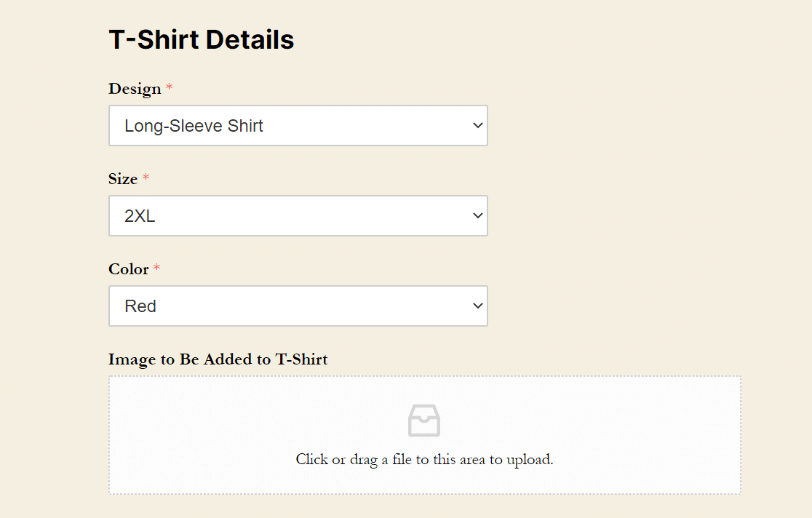Expand the Color dropdown showing Red

[298, 306]
